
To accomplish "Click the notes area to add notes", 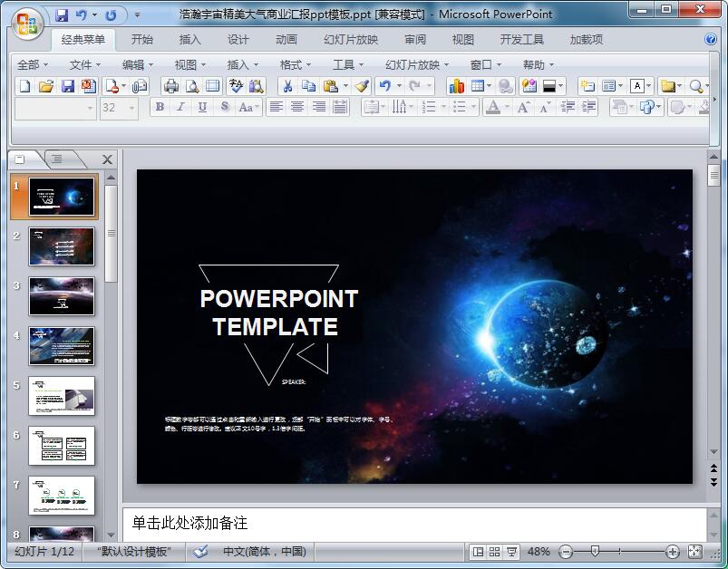I will 414,524.
